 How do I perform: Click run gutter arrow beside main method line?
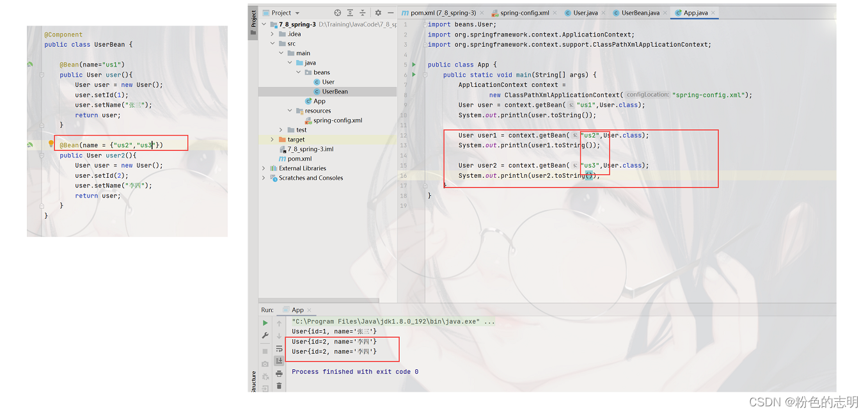coord(414,75)
